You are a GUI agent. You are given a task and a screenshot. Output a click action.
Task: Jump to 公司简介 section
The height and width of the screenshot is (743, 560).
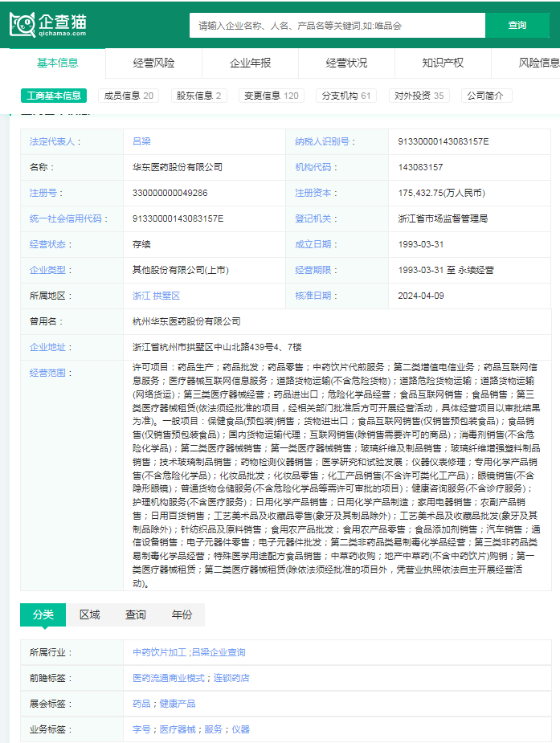coord(485,96)
